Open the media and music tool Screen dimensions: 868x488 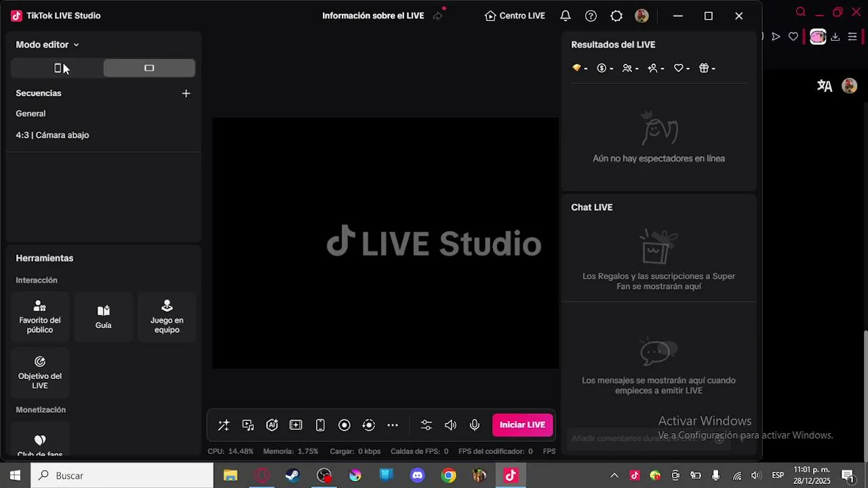pos(248,425)
